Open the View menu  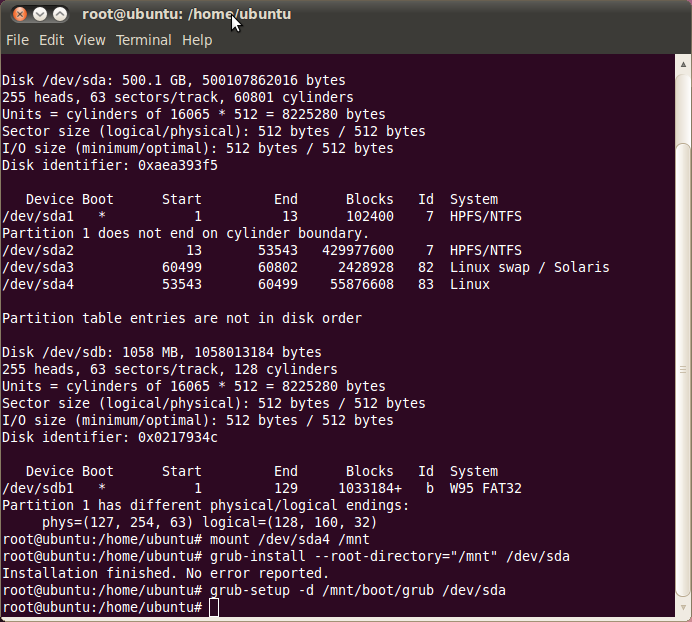coord(90,40)
